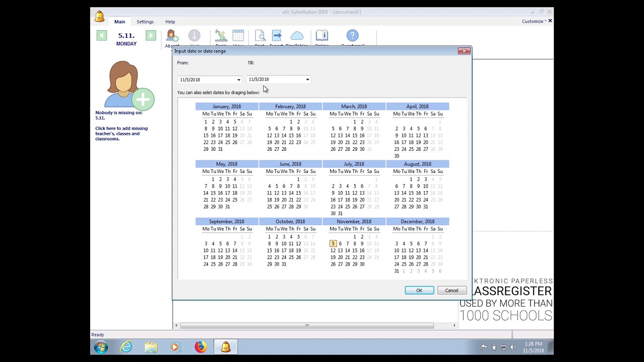Select day 15 in August, 2018
The width and height of the screenshot is (644, 362).
pyautogui.click(x=411, y=193)
